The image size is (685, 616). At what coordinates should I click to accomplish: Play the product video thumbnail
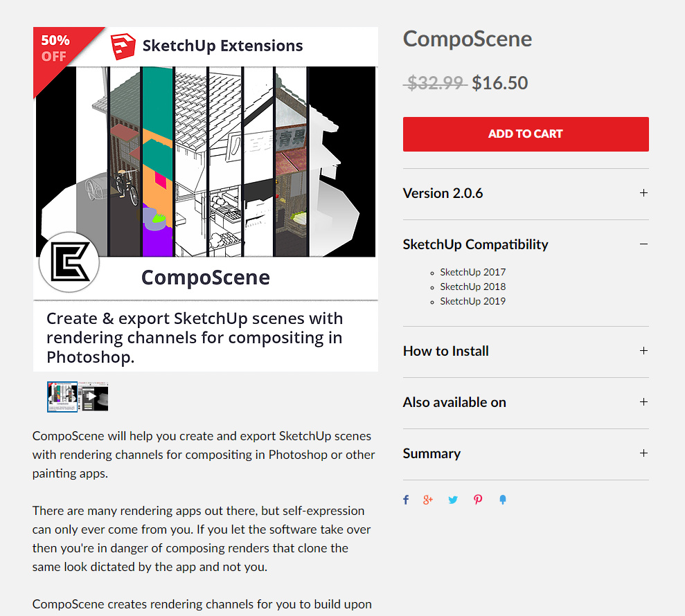click(94, 397)
